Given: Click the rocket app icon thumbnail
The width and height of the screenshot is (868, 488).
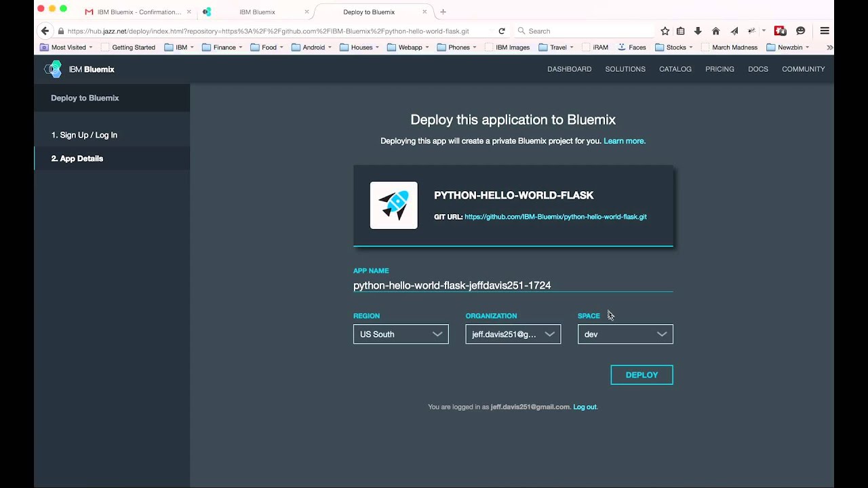Looking at the screenshot, I should point(394,205).
